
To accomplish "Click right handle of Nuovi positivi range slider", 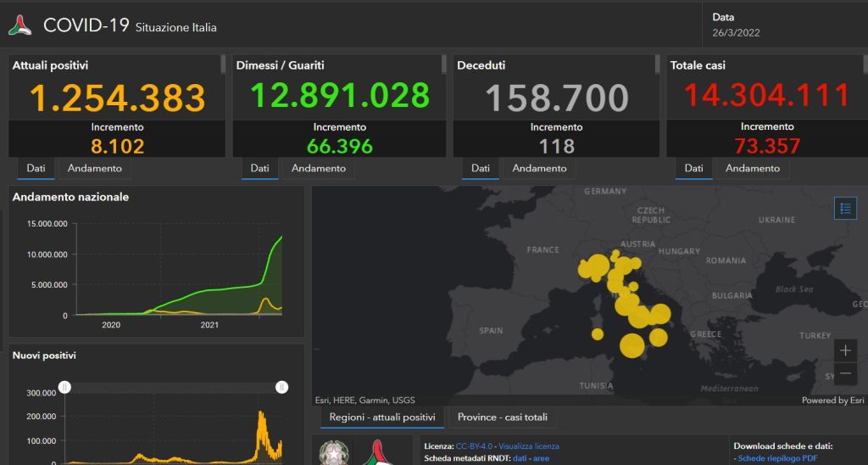I will pyautogui.click(x=281, y=387).
